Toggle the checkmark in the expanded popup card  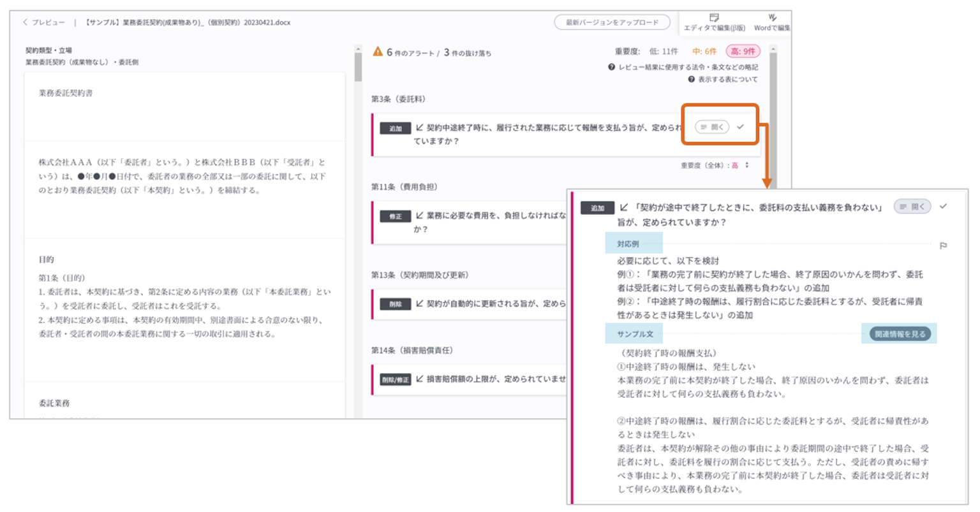coord(943,207)
